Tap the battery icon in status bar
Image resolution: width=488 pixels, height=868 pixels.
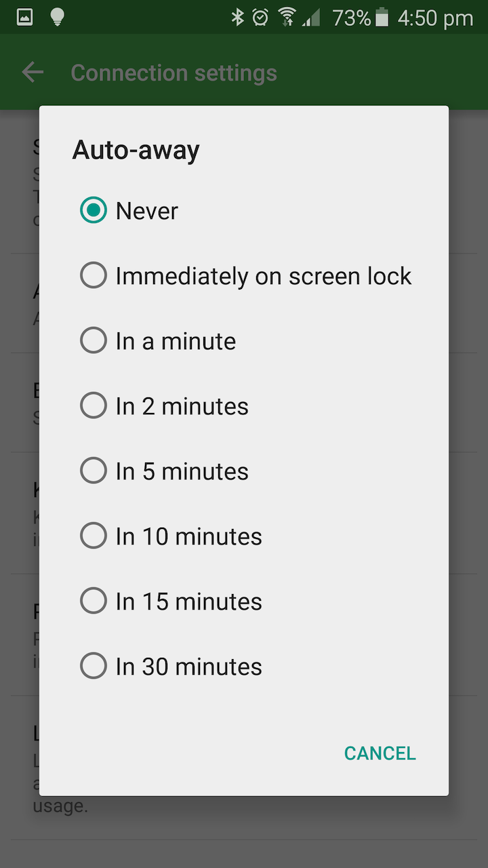382,18
